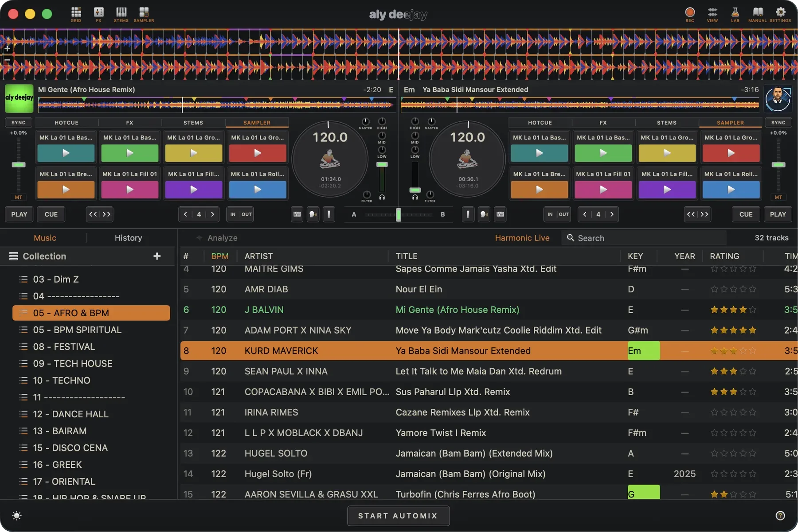Decrease loop size on left deck
The height and width of the screenshot is (532, 798).
pyautogui.click(x=185, y=214)
